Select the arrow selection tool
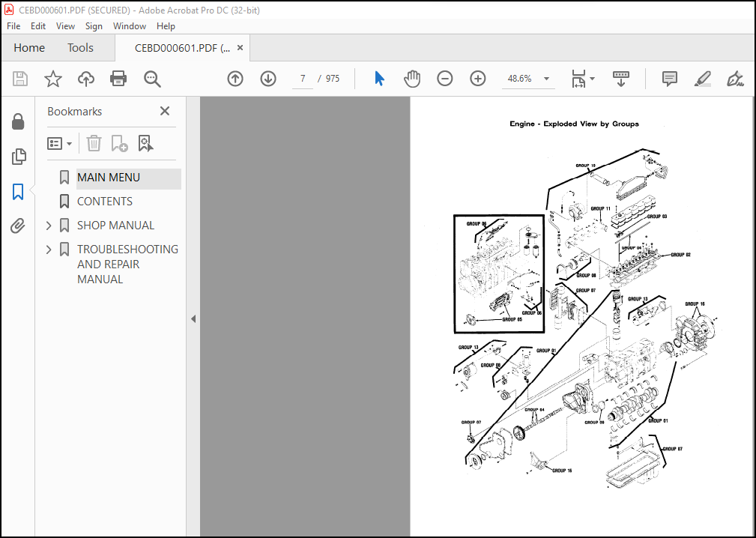 pos(379,79)
